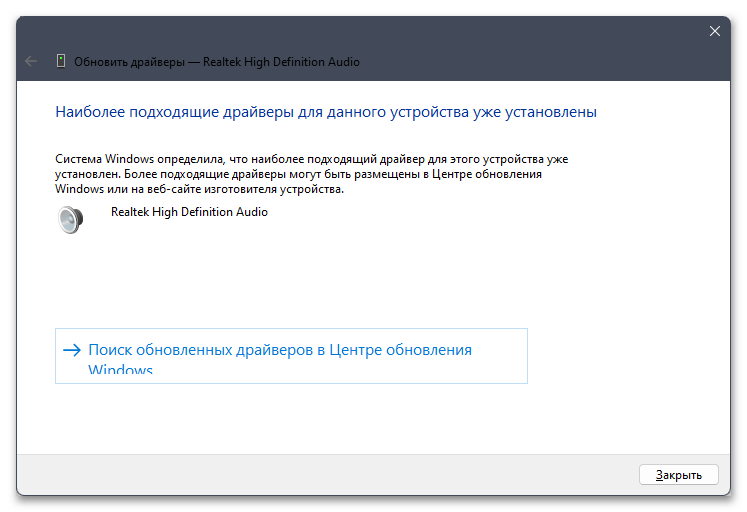Close the driver update dialog with X

(x=714, y=31)
